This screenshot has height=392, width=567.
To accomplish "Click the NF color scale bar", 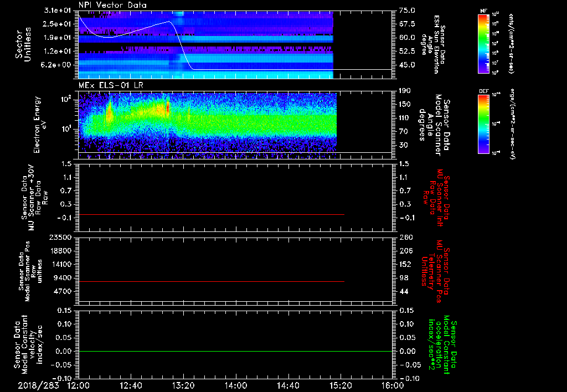I will [483, 44].
